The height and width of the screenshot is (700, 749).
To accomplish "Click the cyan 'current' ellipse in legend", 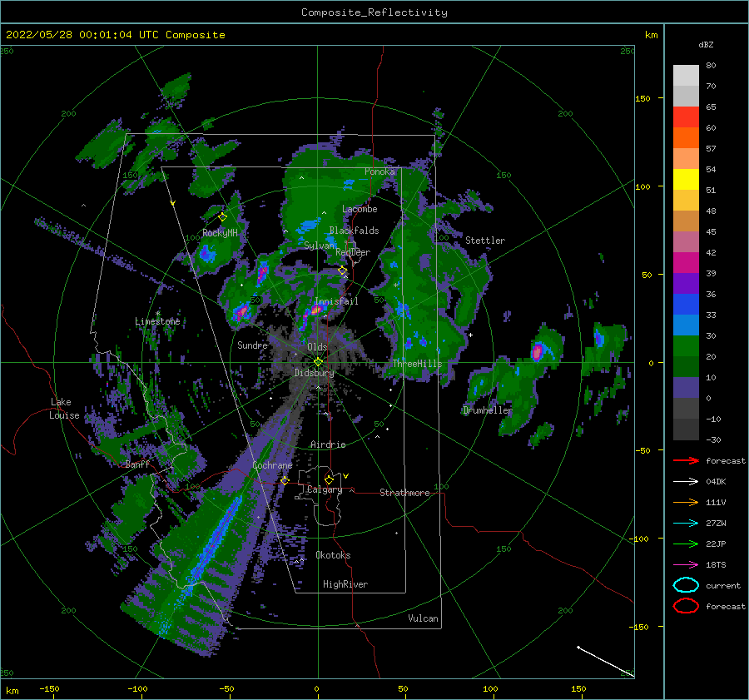I will 686,585.
